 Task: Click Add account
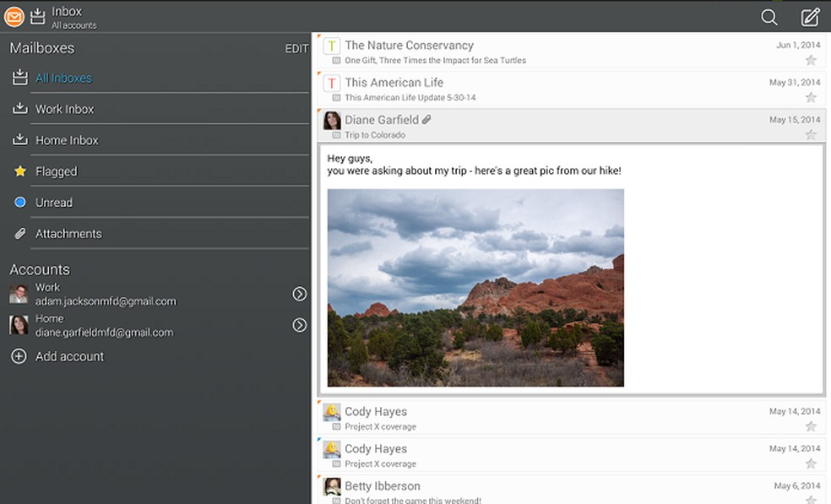[x=69, y=356]
